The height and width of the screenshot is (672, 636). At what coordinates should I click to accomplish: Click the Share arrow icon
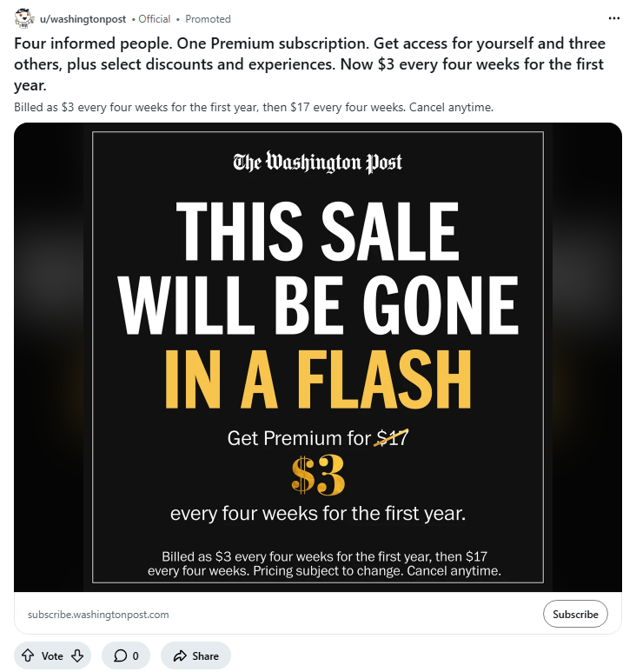tap(180, 655)
